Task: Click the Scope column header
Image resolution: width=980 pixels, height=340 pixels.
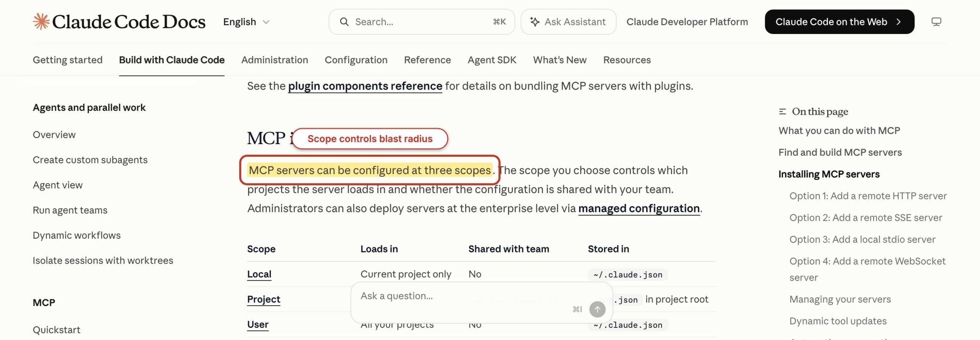Action: tap(261, 249)
